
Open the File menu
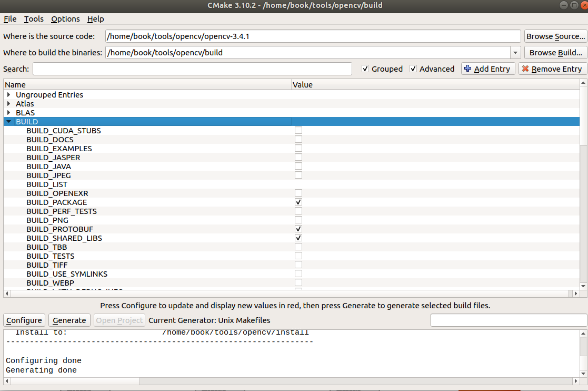pyautogui.click(x=10, y=19)
